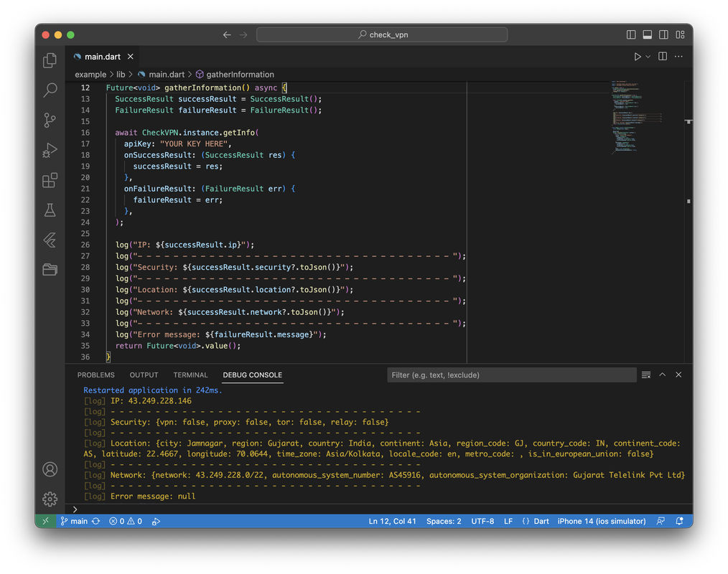Switch to the TERMINAL panel tab
The width and height of the screenshot is (728, 574).
point(190,375)
